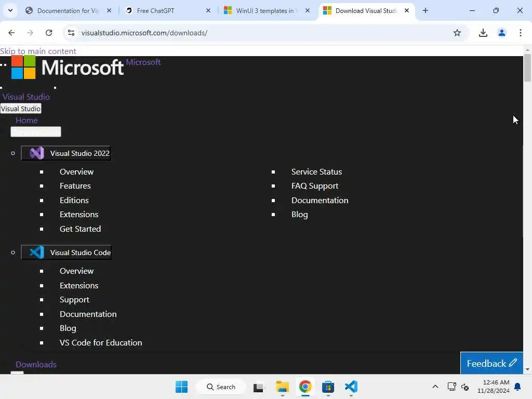Click the scrollbar down arrow
532x399 pixels.
[527, 369]
